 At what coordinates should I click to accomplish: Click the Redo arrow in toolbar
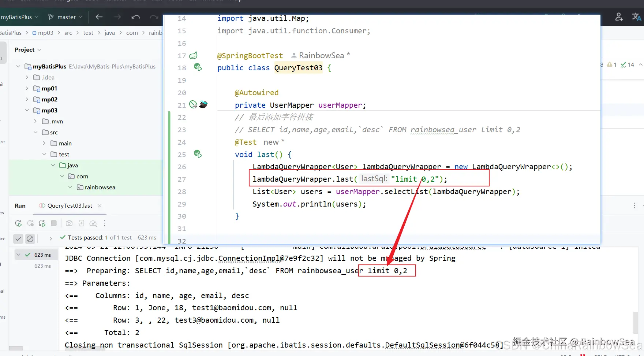pyautogui.click(x=154, y=17)
